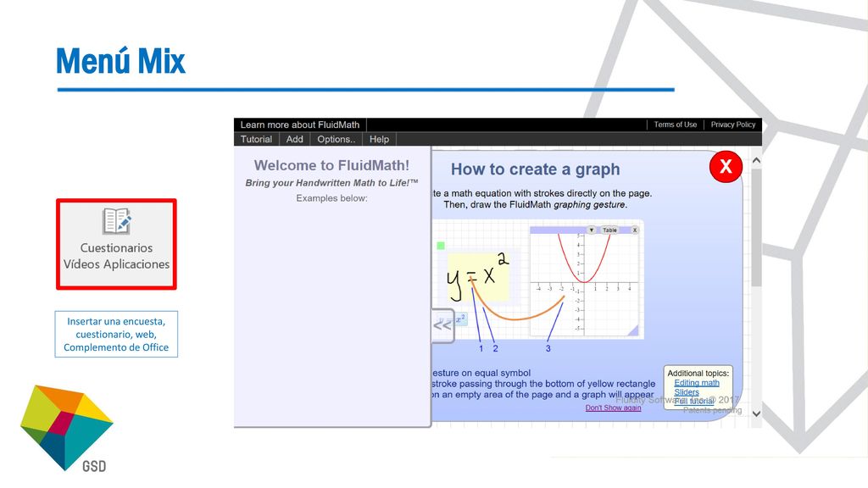Viewport: 868px width, 488px height.
Task: Close the tutorial with red X button
Action: [726, 166]
